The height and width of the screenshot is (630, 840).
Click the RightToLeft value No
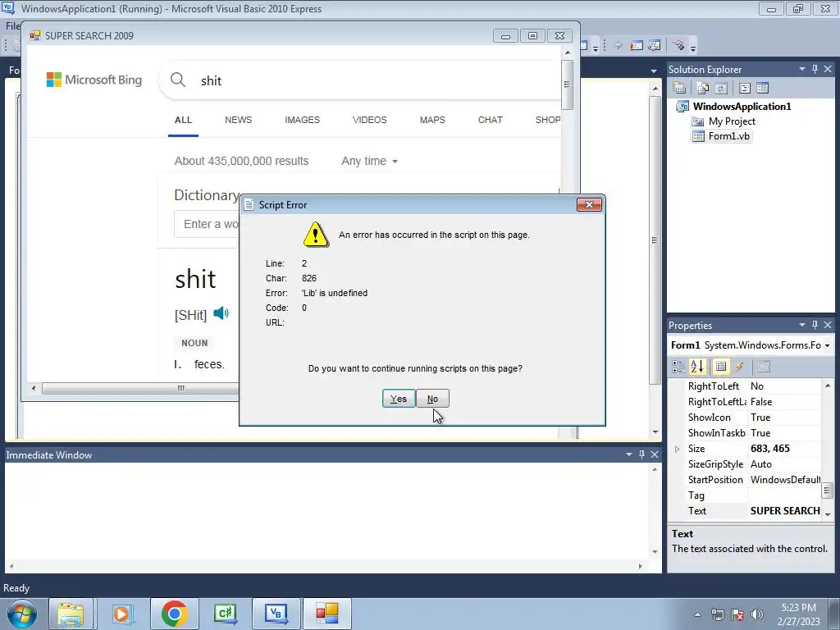point(757,386)
